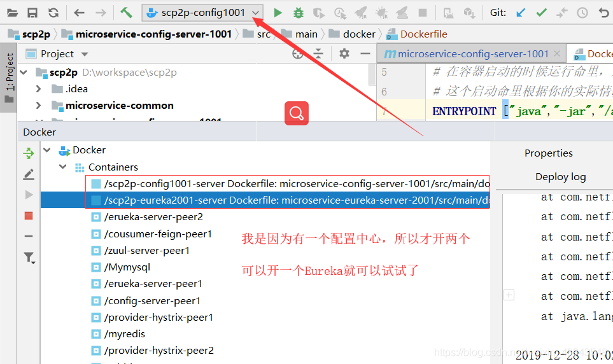Collapse the Containers node

tap(62, 167)
